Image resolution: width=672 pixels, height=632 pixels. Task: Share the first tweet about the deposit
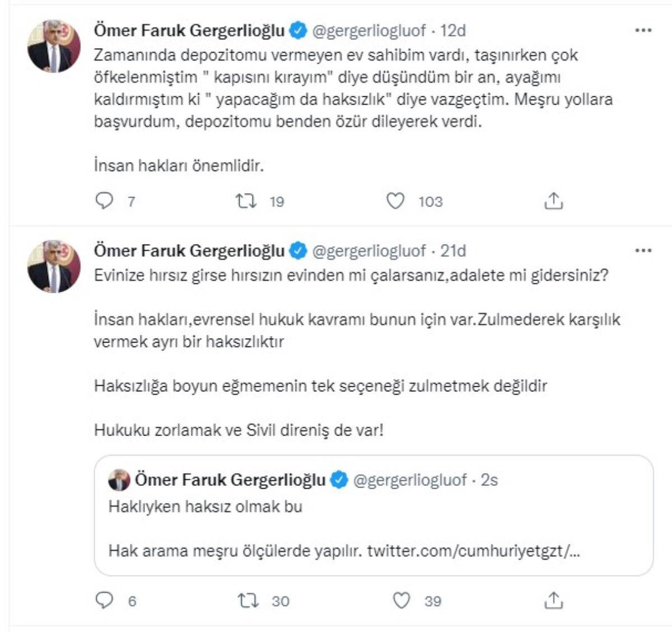pos(553,201)
